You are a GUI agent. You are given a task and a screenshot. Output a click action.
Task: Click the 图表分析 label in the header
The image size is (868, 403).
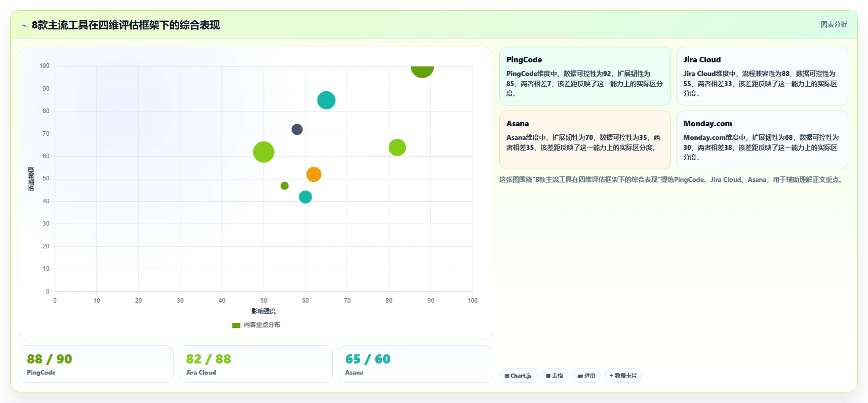click(x=834, y=24)
